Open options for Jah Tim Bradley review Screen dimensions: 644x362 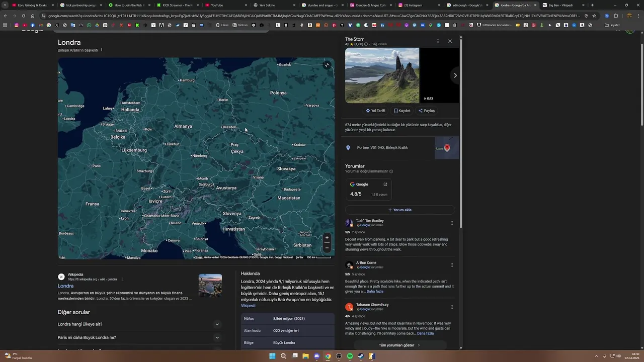452,223
